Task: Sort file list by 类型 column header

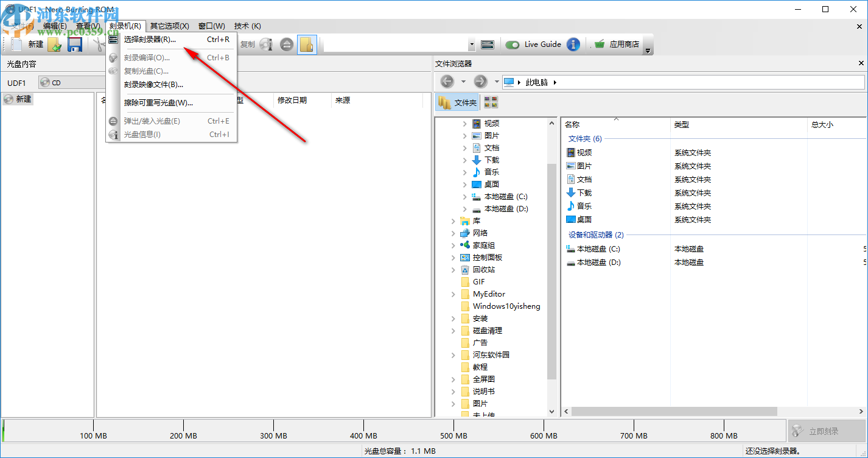Action: 738,124
